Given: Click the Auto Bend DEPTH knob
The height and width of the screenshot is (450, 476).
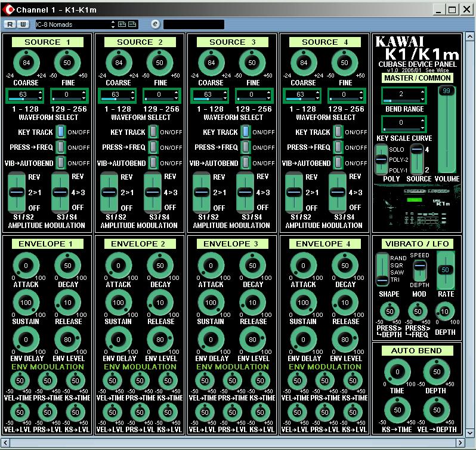Looking at the screenshot, I should [437, 372].
